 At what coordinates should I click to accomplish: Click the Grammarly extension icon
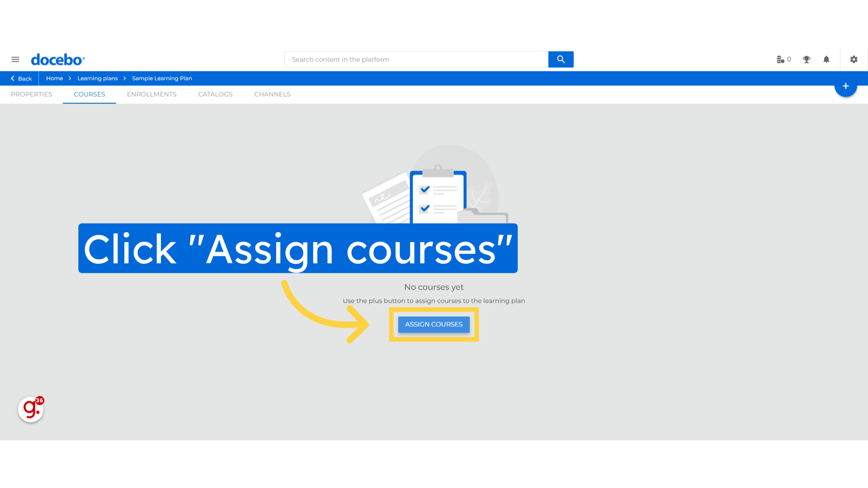point(30,409)
